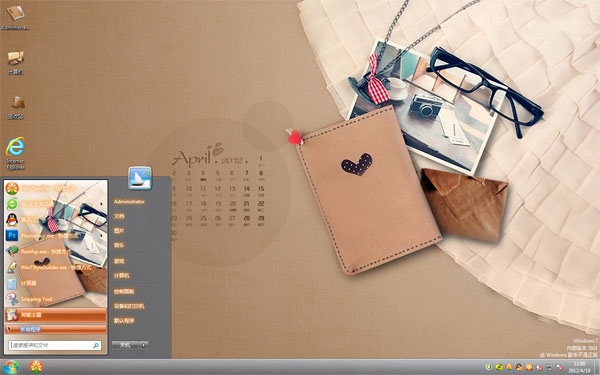Screen dimensions: 600x375
Task: Expand 所有程序 all programs list
Action: (55, 329)
